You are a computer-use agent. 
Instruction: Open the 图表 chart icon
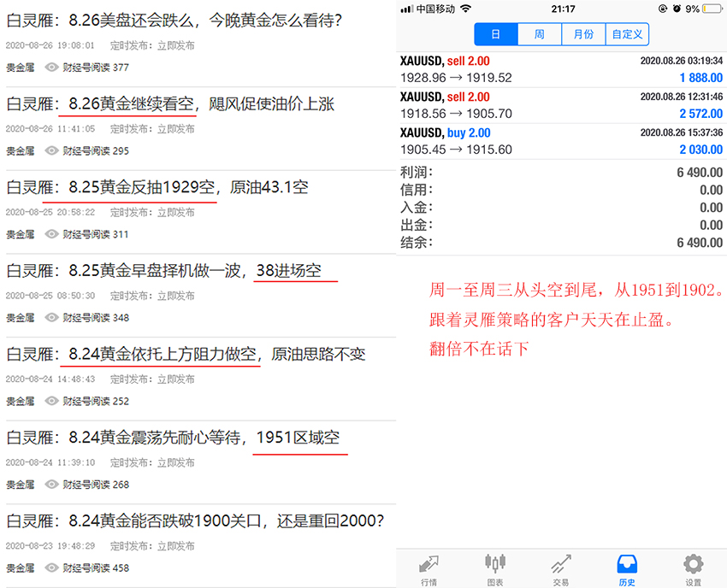(495, 568)
